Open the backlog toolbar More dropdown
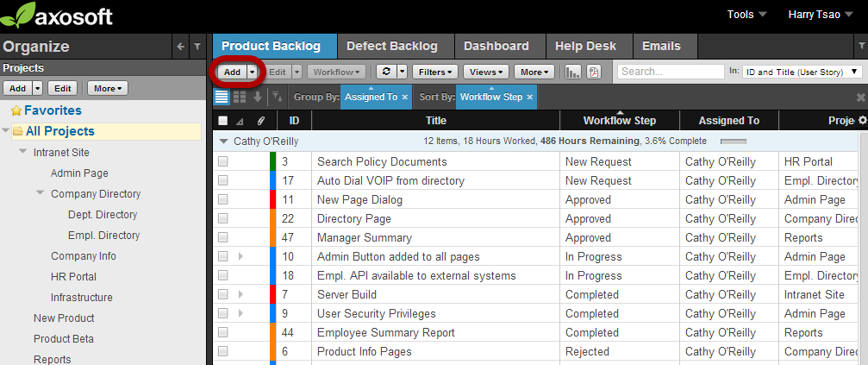 click(x=534, y=72)
